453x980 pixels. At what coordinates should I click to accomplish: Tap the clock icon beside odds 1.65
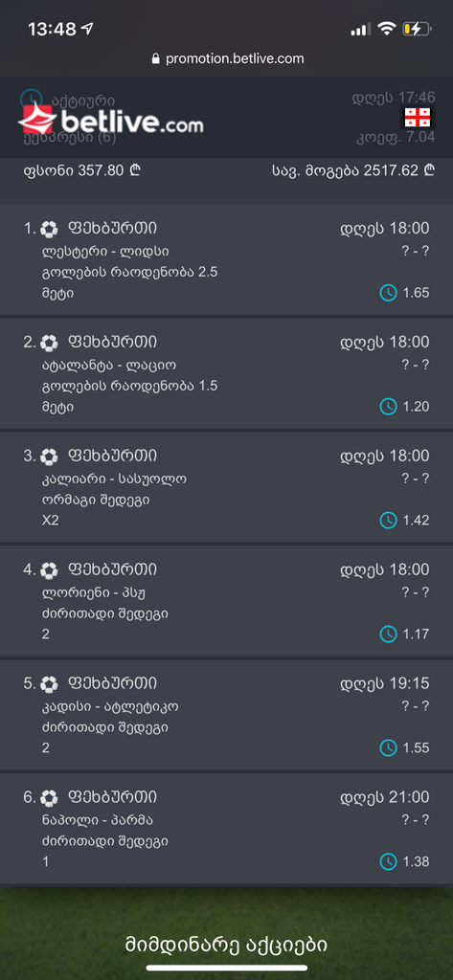coord(389,293)
